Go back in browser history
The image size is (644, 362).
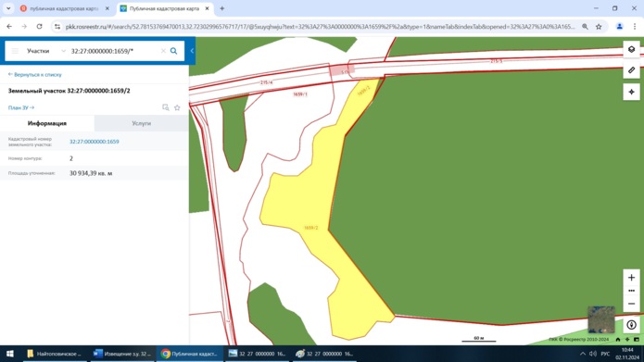9,26
